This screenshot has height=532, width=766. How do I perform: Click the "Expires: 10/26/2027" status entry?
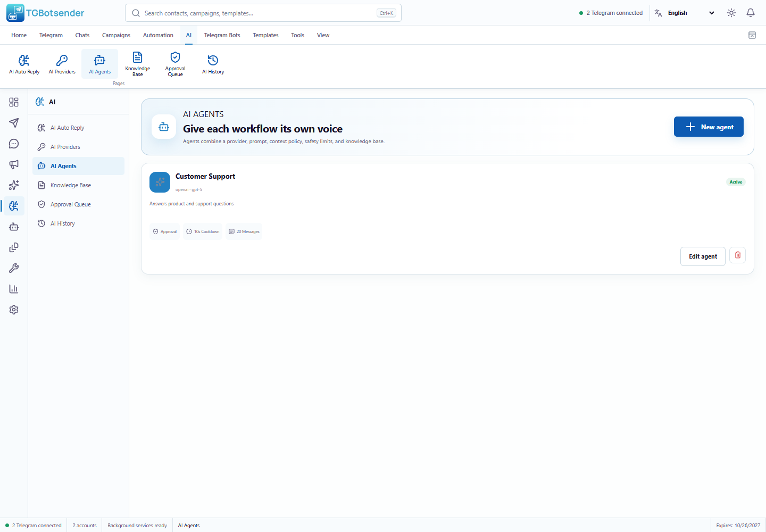738,526
